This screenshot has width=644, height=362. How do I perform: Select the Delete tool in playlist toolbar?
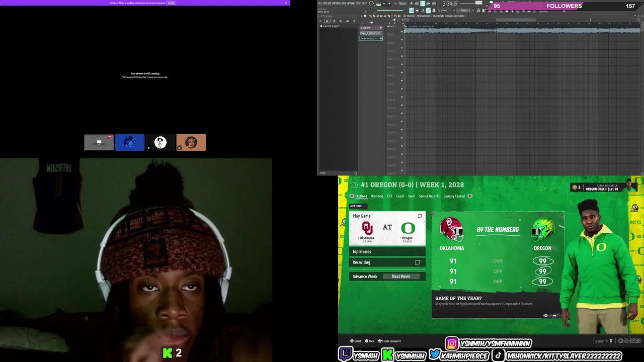377,16
